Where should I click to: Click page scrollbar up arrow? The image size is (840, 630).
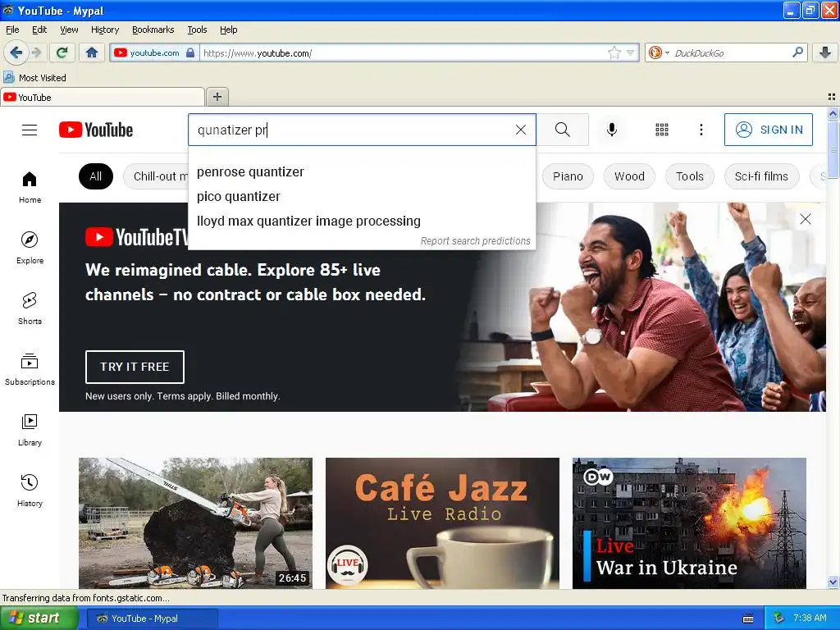click(x=833, y=113)
